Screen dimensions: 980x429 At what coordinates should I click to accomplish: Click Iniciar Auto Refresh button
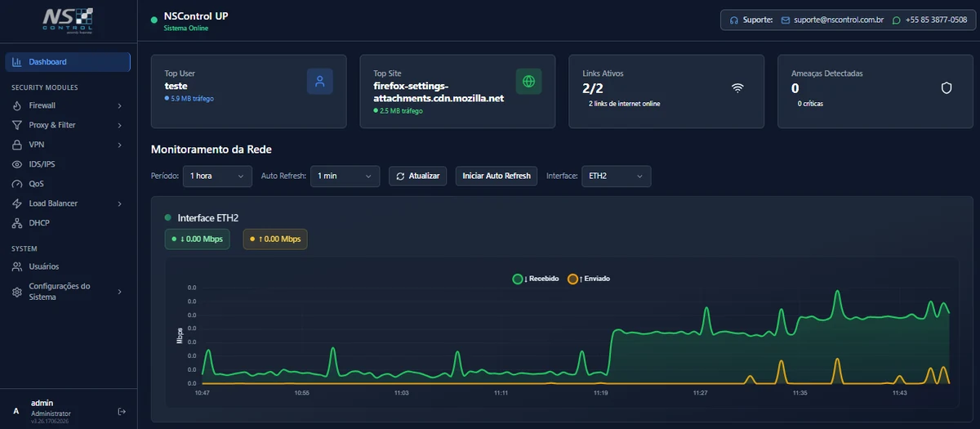coord(497,176)
